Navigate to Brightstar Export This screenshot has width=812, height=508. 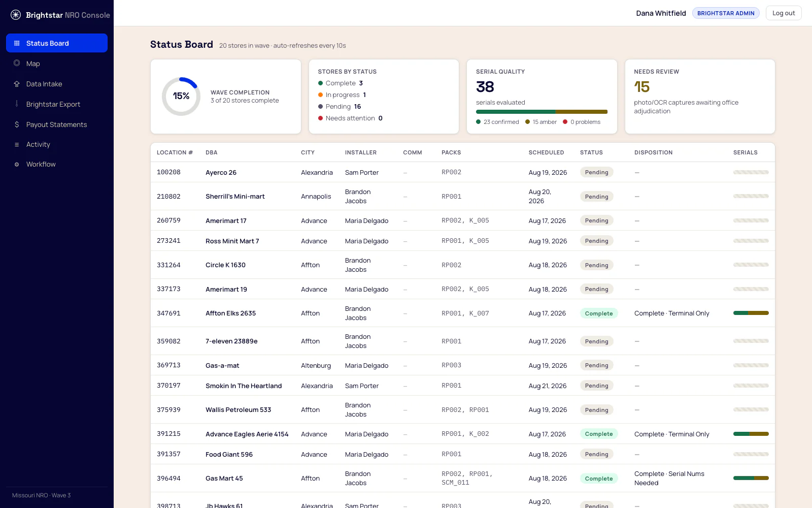point(57,104)
